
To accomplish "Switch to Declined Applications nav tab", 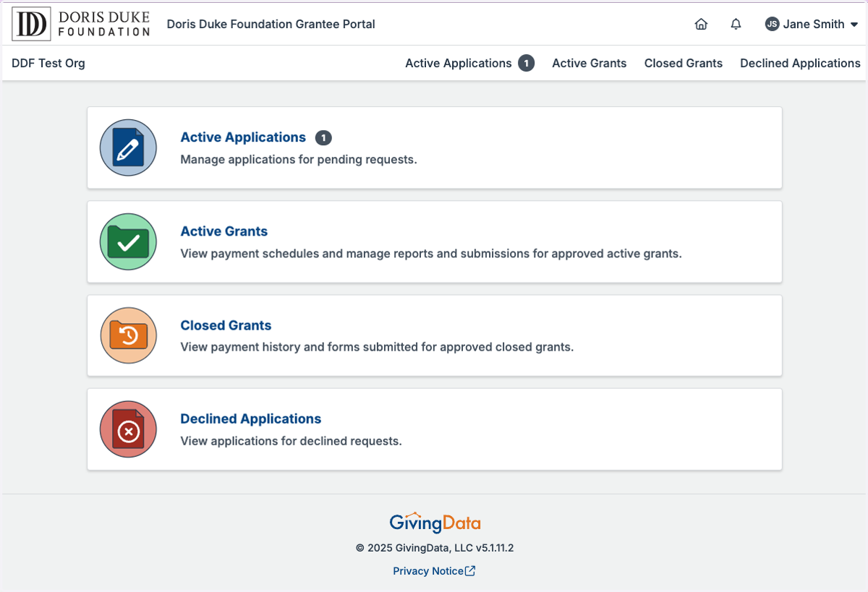I will click(x=800, y=63).
